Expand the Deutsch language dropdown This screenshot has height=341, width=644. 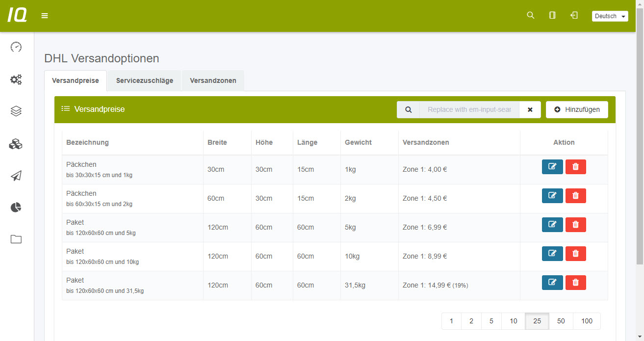[610, 16]
